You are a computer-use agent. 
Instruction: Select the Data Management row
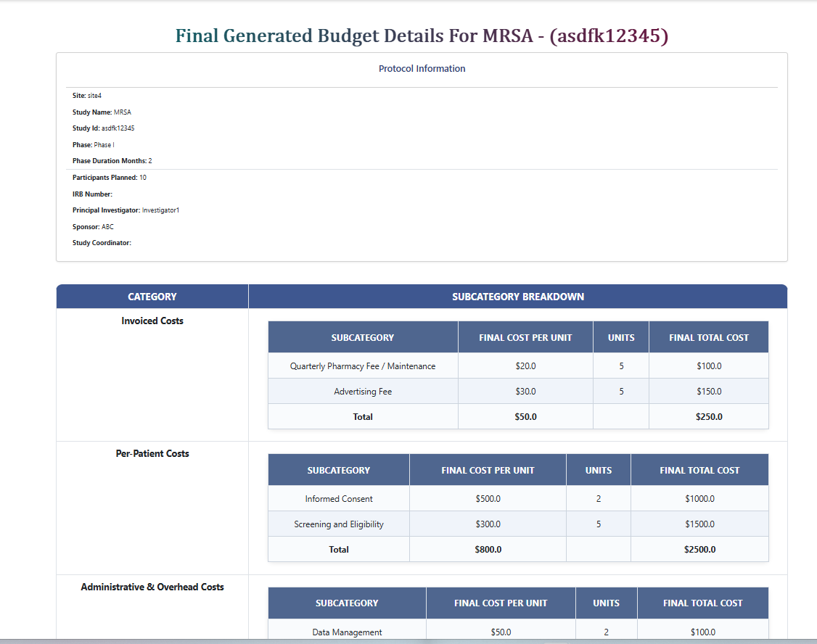(x=347, y=632)
